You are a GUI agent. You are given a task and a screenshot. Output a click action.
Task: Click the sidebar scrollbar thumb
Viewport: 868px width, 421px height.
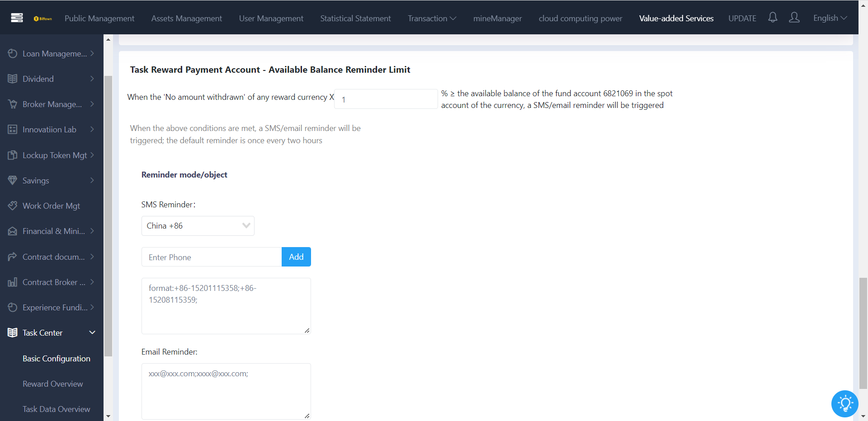[x=108, y=216]
